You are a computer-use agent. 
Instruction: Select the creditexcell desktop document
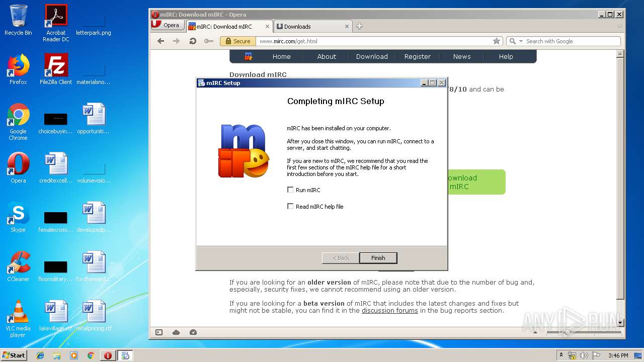point(56,168)
